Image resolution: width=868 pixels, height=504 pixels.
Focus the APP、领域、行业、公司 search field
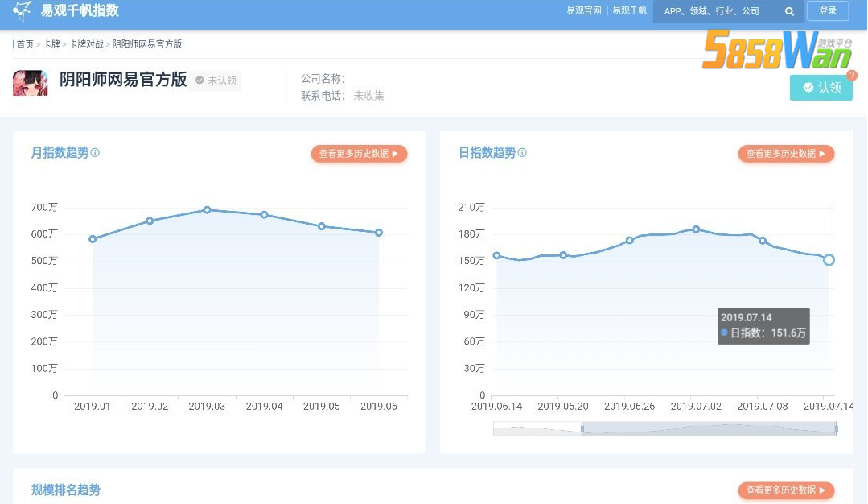[x=719, y=11]
